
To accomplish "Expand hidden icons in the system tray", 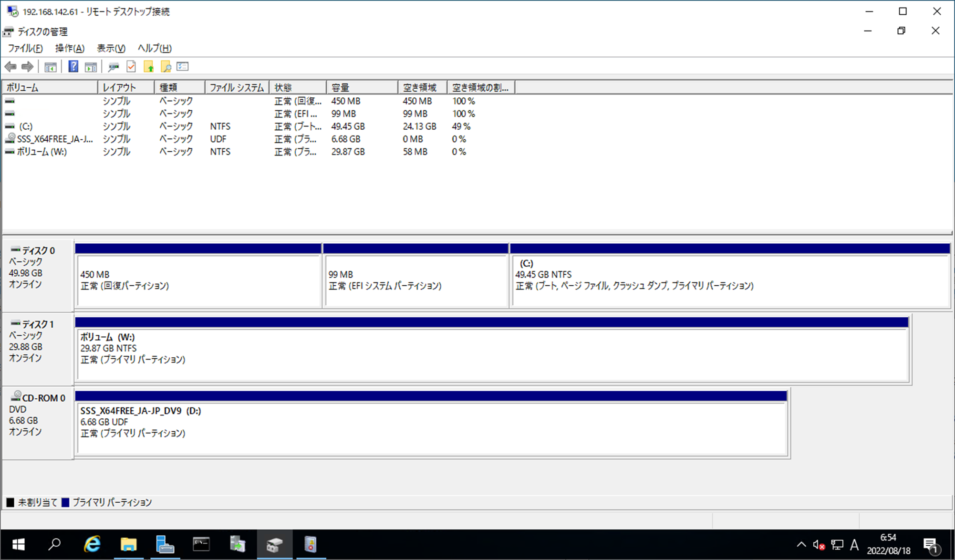I will [801, 545].
